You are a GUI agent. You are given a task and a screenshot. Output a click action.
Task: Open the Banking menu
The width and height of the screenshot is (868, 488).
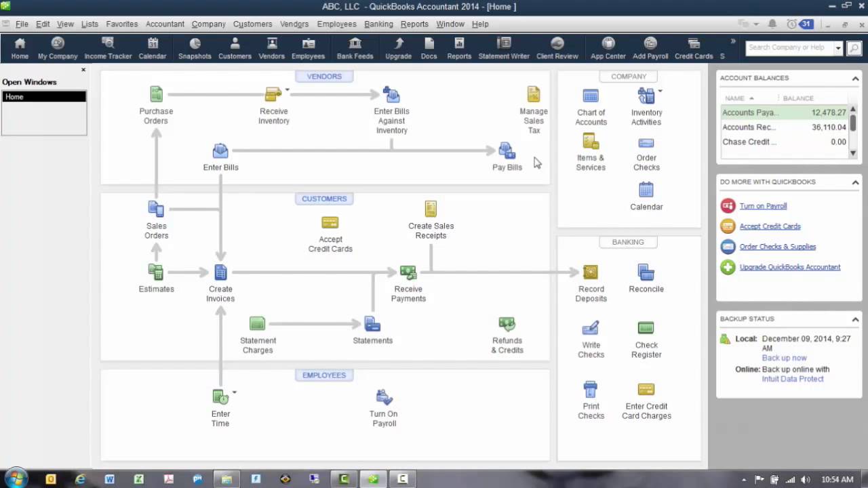click(x=378, y=24)
